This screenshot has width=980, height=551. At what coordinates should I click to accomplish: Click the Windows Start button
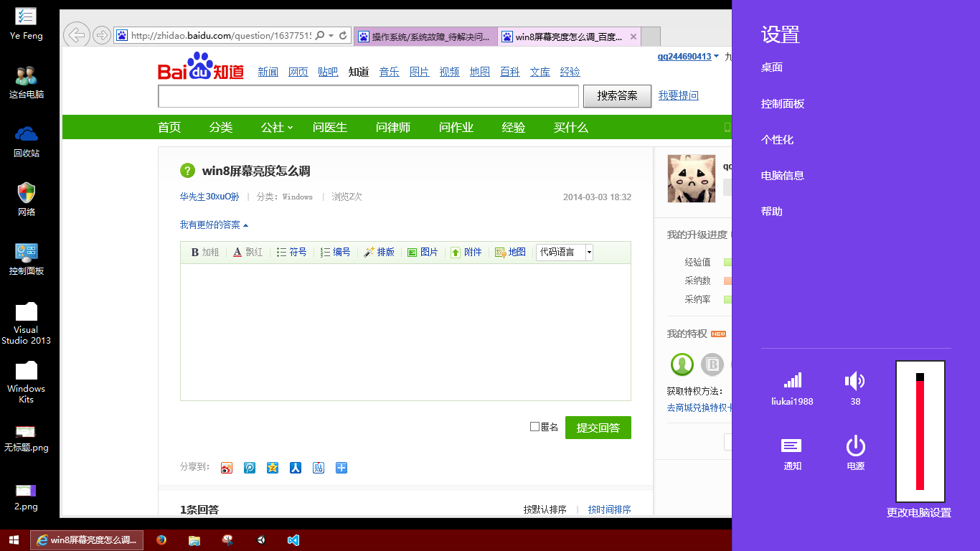[x=14, y=540]
